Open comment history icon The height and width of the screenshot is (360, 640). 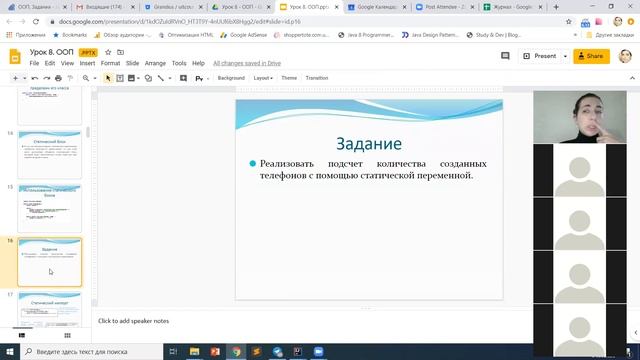coord(505,56)
